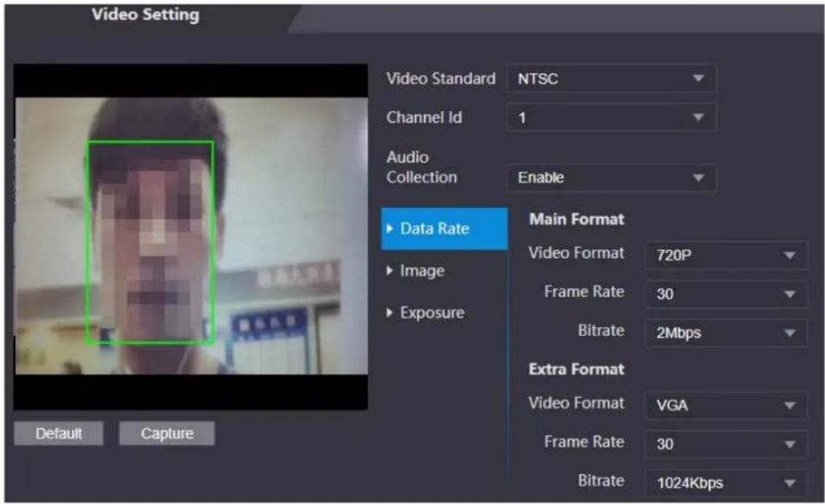Open Main Format Frame Rate dropdown
This screenshot has height=504, width=825.
point(726,294)
